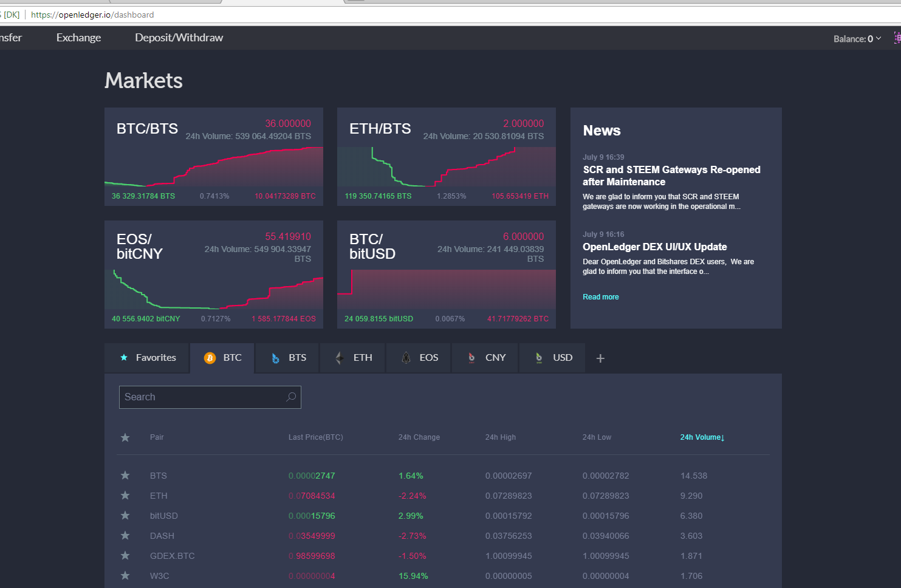
Task: Toggle favorite star for bitUSD pair
Action: point(125,516)
